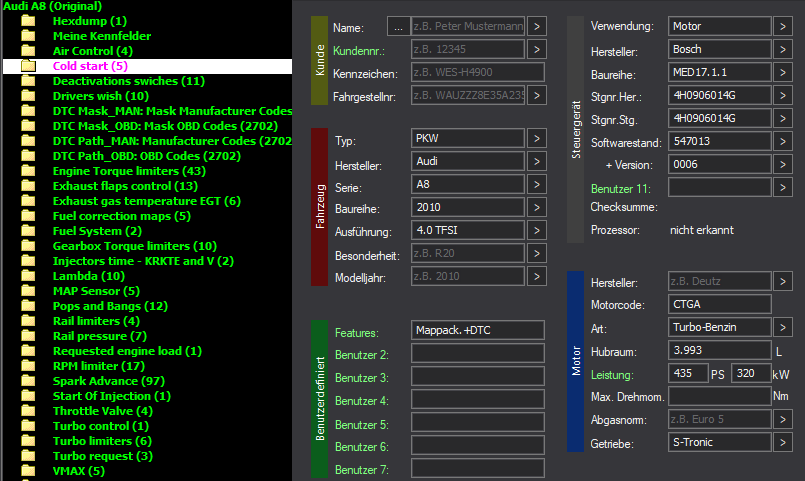Select Rail limiters (4) entry
The height and width of the screenshot is (481, 805).
pos(97,321)
